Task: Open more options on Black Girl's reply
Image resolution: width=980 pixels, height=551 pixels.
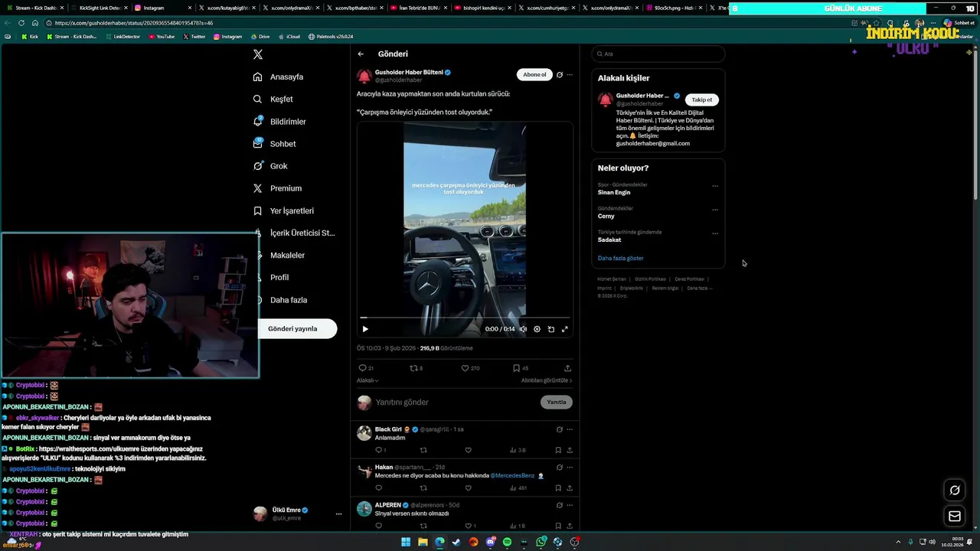Action: pyautogui.click(x=570, y=429)
